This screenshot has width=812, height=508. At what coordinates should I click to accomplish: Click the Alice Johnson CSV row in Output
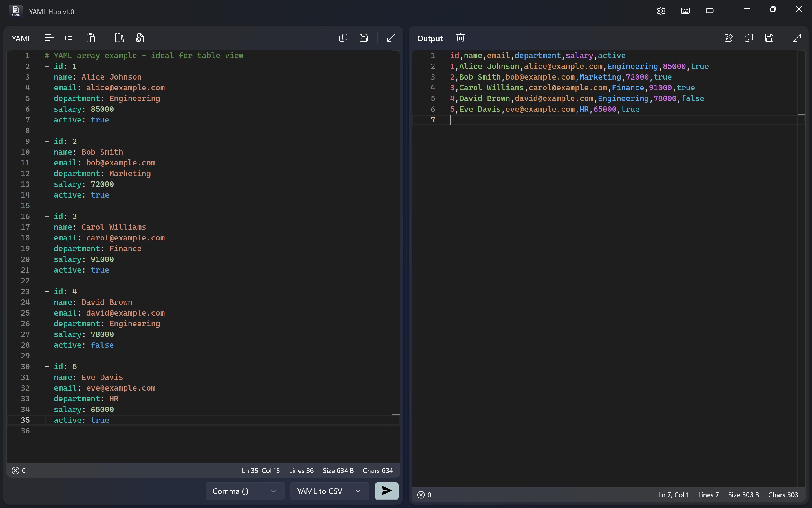[x=579, y=66]
